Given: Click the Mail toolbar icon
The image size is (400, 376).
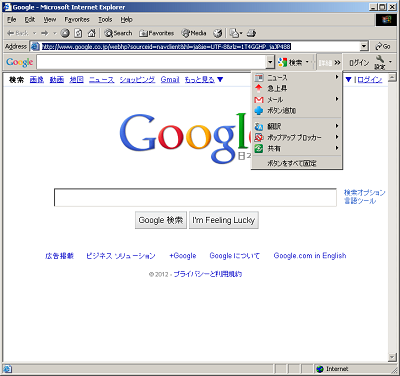Looking at the screenshot, I should 235,33.
